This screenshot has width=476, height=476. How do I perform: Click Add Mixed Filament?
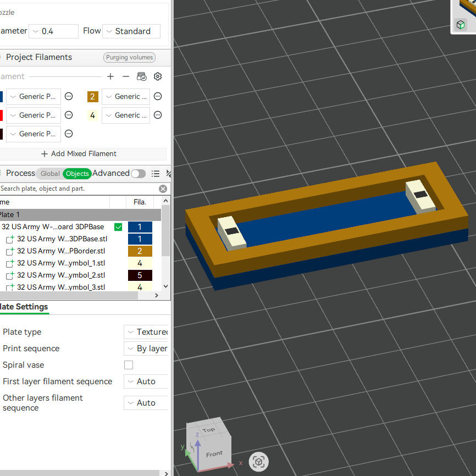coord(79,153)
